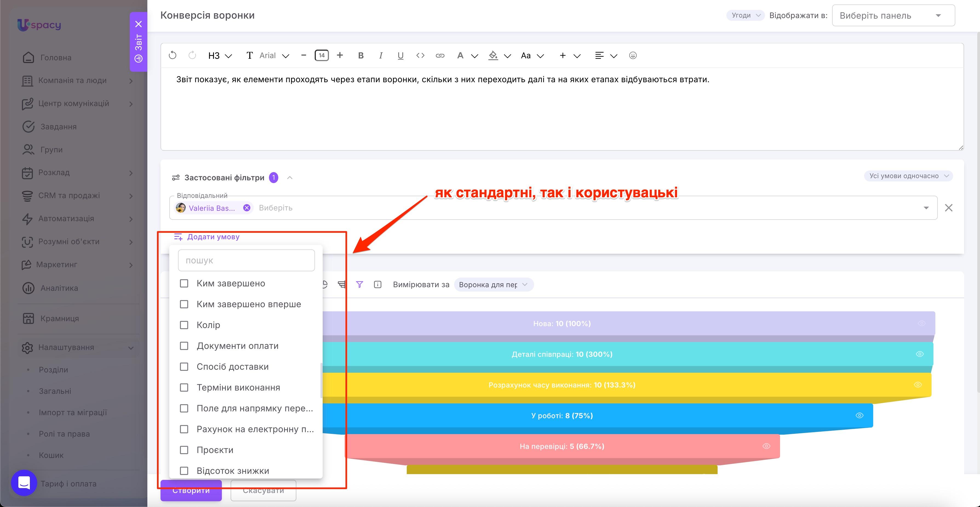Decrease font size with the minus button

[x=303, y=56]
